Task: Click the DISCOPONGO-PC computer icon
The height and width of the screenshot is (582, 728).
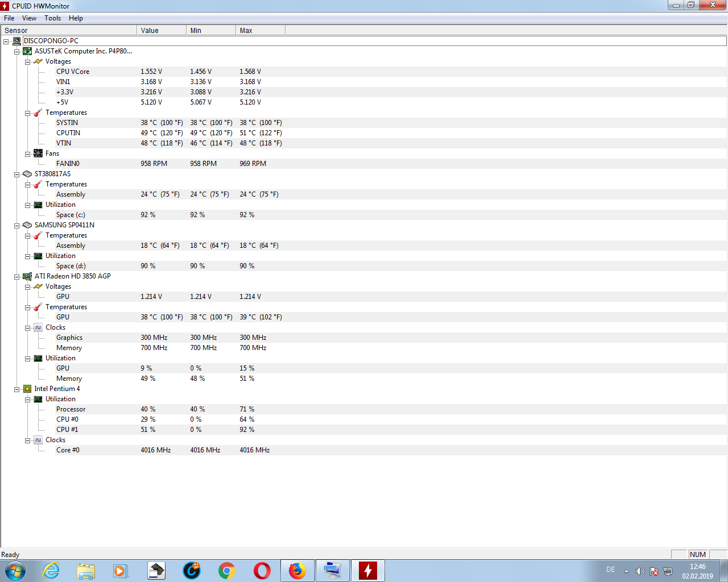Action: (16, 41)
